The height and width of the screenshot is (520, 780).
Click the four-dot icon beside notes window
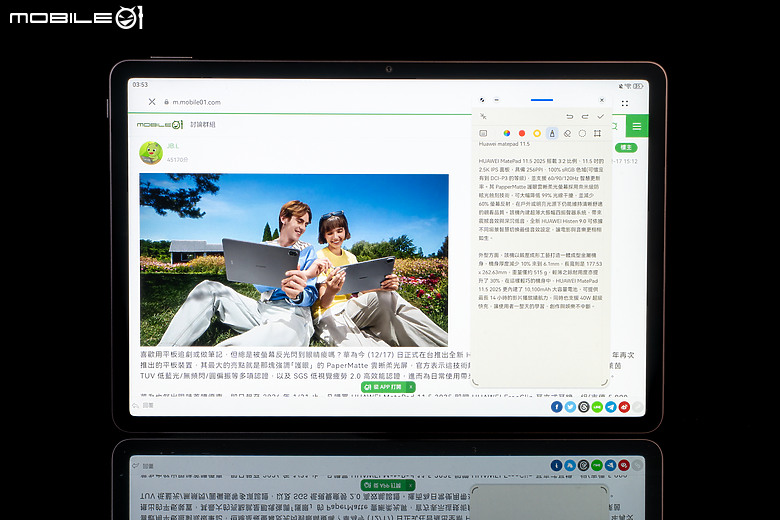[x=625, y=103]
